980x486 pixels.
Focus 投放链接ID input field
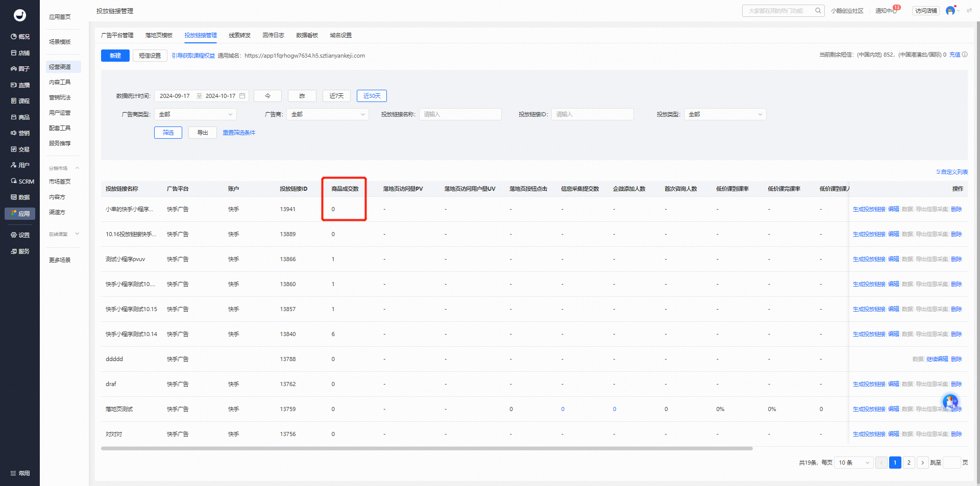(x=593, y=114)
